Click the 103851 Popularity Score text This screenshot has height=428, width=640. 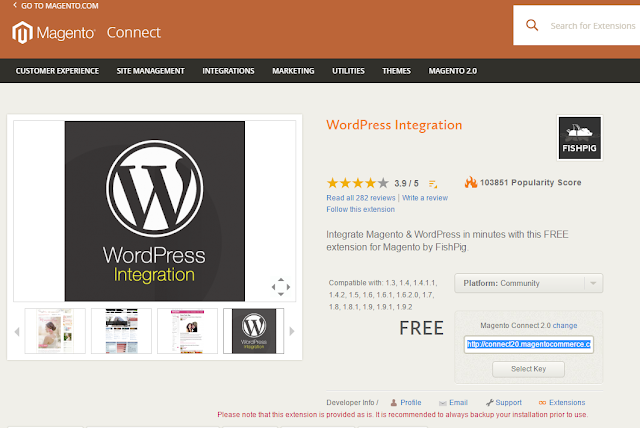click(x=531, y=182)
